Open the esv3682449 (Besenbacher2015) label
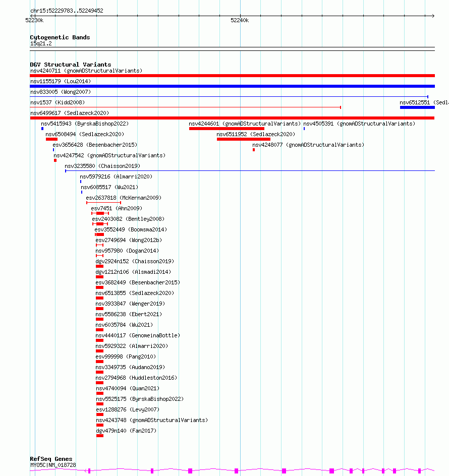 [x=138, y=283]
